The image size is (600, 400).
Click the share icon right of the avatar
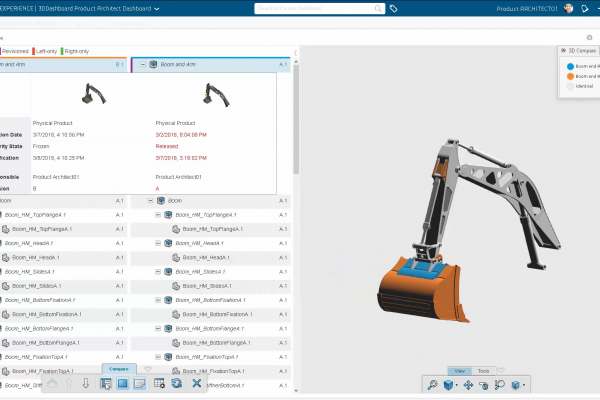coord(585,8)
